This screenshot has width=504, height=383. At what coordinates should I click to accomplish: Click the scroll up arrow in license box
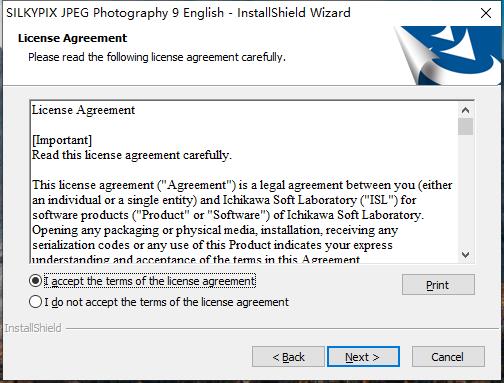[466, 110]
